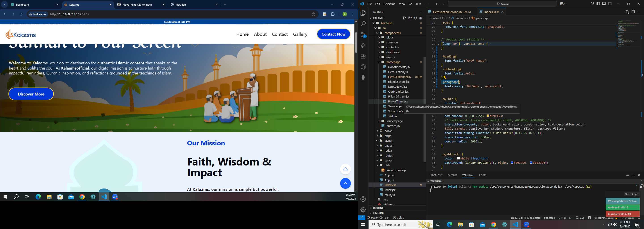Open PrayerTimes.jsx in the Explorer tree
Screen dimensions: 644x229
[x=398, y=102]
